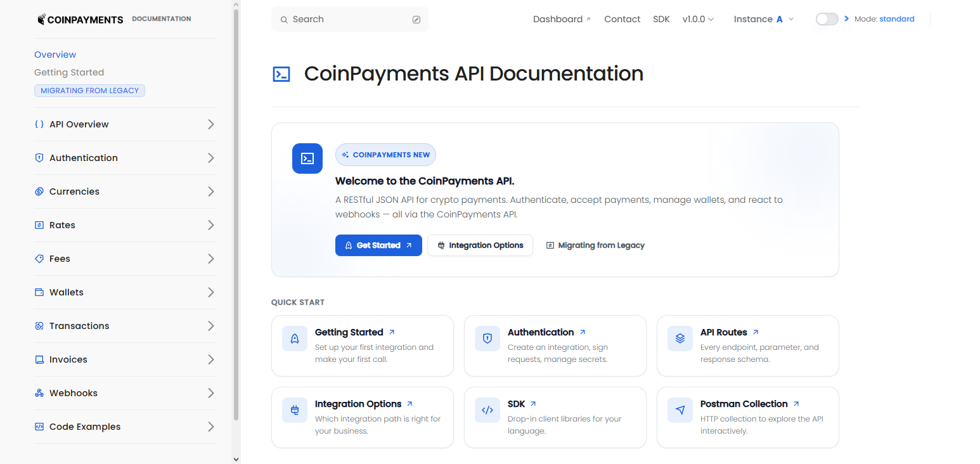Viewport: 980px width, 464px height.
Task: Open the Getting Started quick start card
Action: (363, 346)
